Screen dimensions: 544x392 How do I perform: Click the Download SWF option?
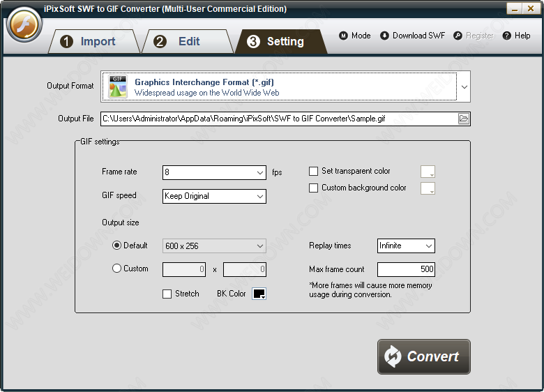point(412,36)
